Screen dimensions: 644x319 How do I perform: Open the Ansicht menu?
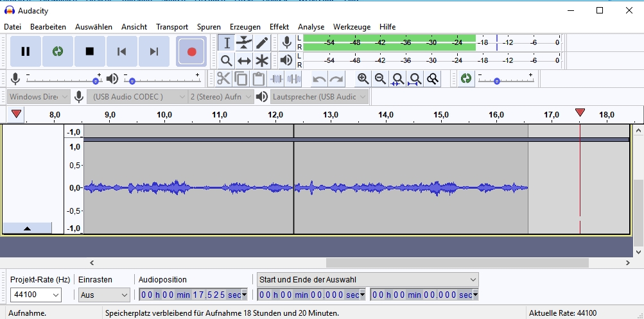coord(134,27)
